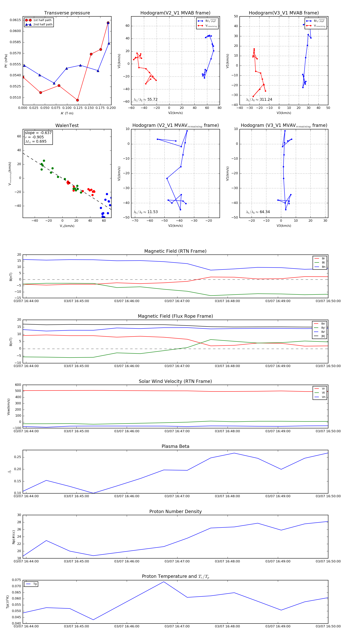Click the 'B(nT)' y-axis label of Flux Rope plot
Image resolution: width=351 pixels, height=644 pixels.
[11, 342]
